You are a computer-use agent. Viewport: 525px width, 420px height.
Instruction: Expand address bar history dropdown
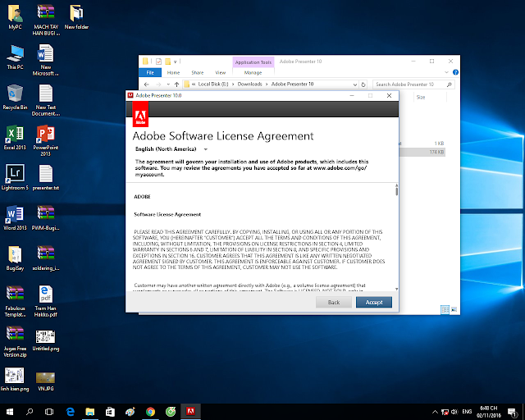[x=355, y=84]
